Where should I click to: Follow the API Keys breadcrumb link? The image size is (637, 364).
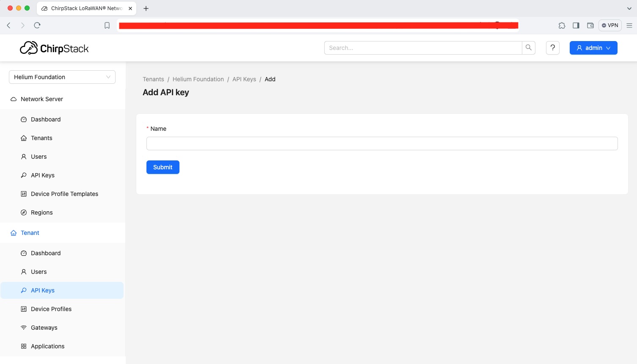244,79
